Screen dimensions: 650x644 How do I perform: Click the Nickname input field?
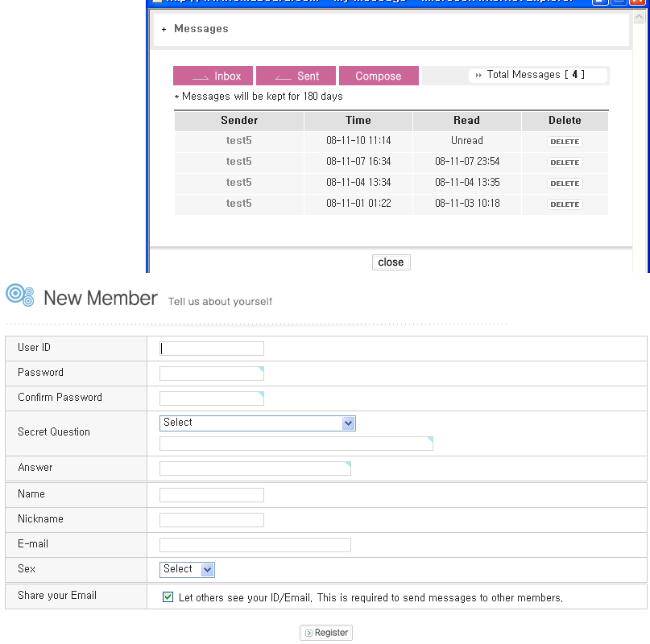tap(211, 520)
